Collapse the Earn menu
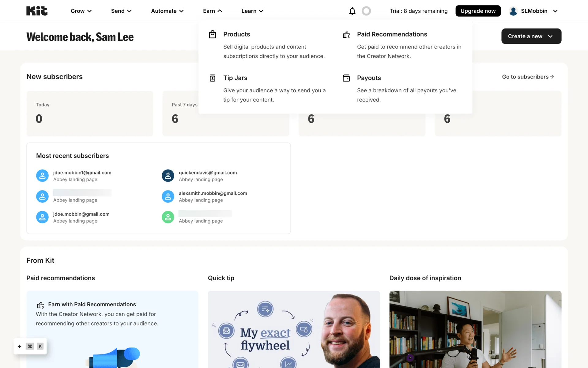 point(213,11)
